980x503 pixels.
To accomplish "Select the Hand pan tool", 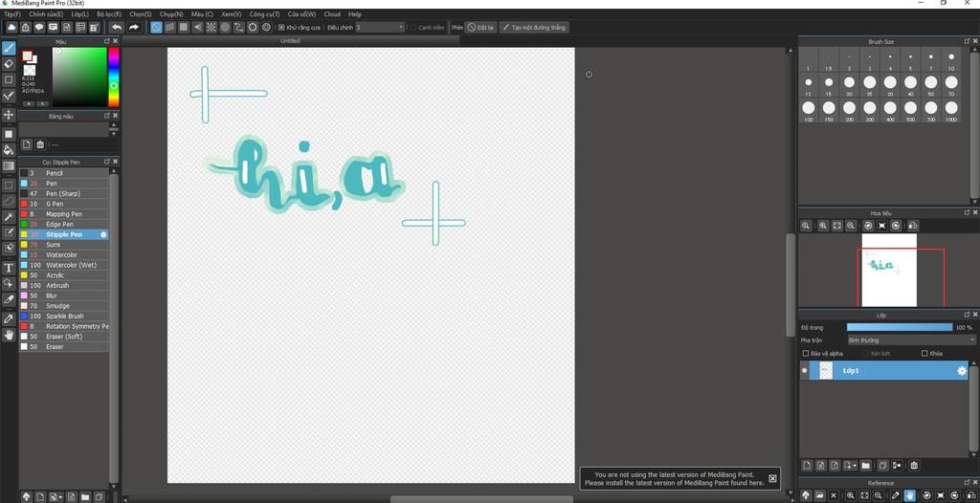I will (9, 335).
